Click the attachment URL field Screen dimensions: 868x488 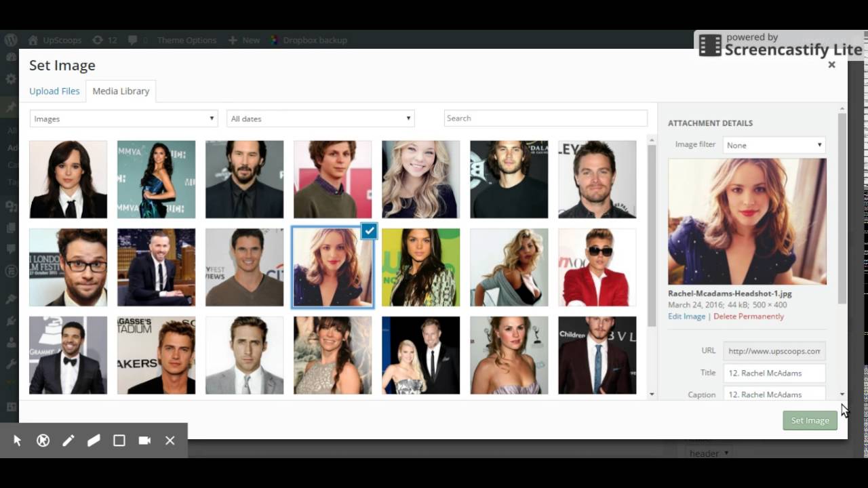pos(774,351)
